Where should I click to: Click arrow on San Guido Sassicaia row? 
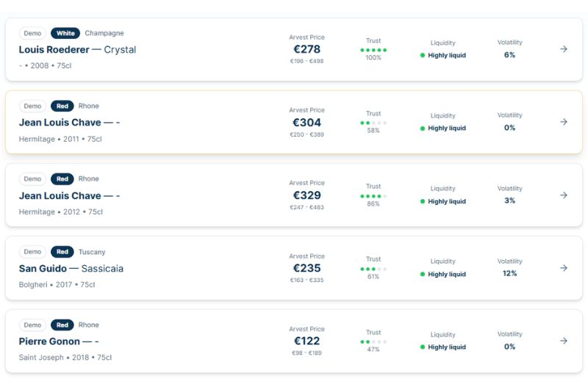563,268
